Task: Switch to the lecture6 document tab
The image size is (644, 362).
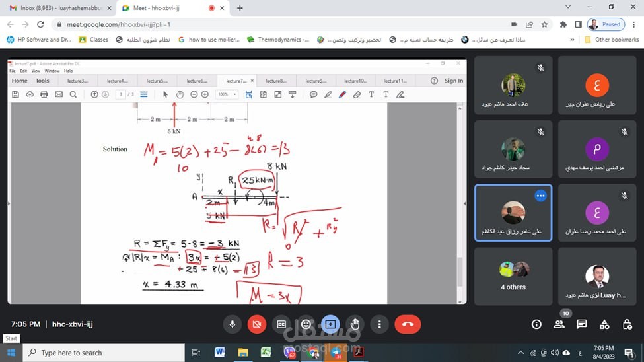Action: (x=197, y=81)
